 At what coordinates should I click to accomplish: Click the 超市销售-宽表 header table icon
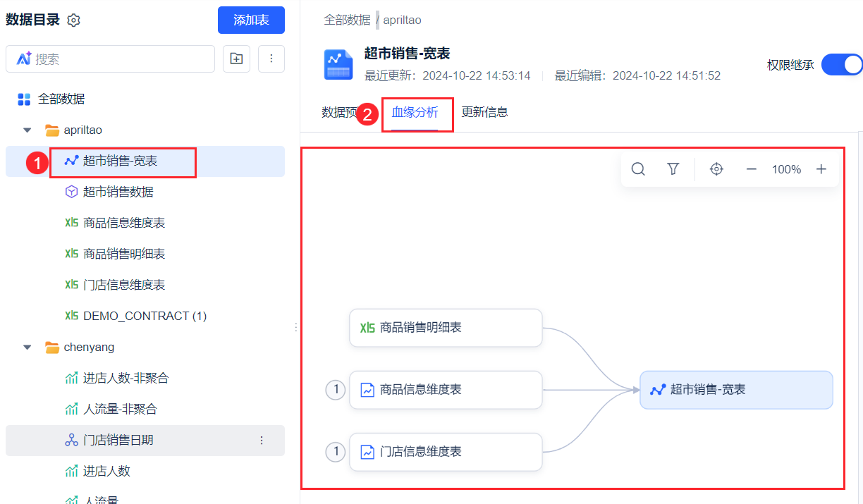(338, 64)
